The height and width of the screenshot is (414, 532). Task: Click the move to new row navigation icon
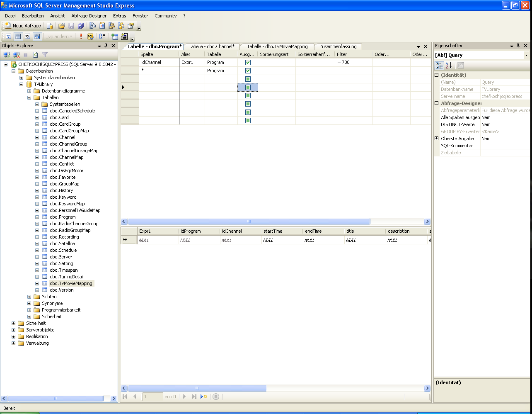[203, 397]
